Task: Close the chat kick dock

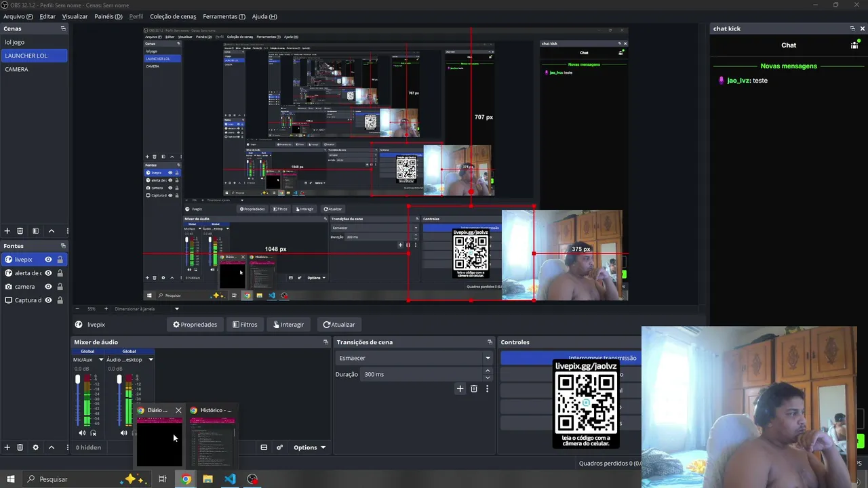Action: coord(863,28)
